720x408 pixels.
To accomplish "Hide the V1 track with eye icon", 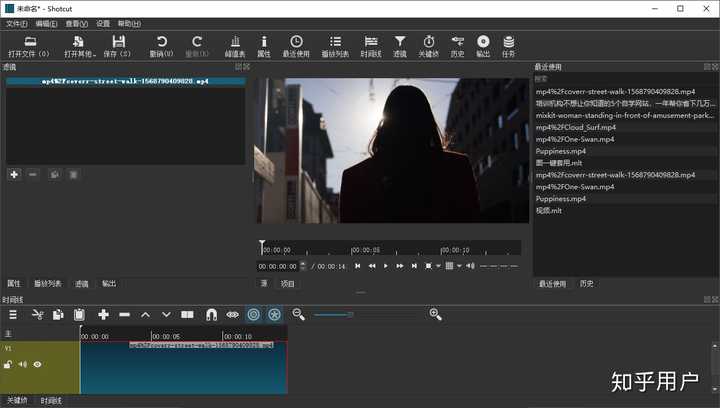I will 37,365.
